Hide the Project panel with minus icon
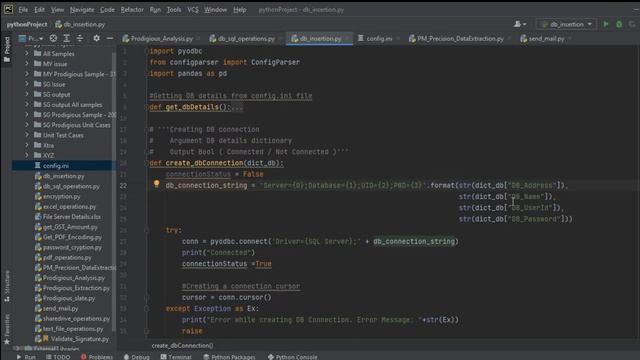640x360 pixels. tap(110, 38)
